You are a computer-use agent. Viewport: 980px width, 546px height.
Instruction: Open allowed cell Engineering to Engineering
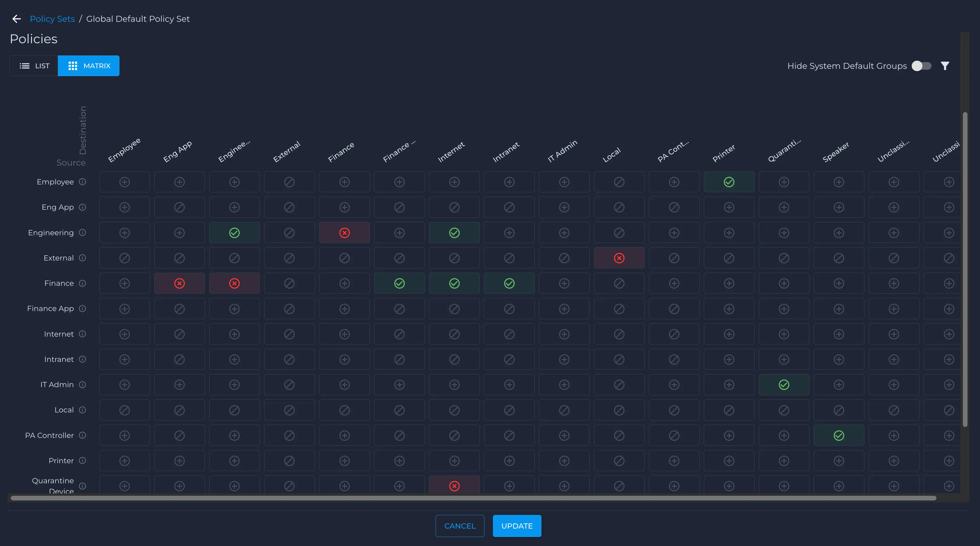234,233
